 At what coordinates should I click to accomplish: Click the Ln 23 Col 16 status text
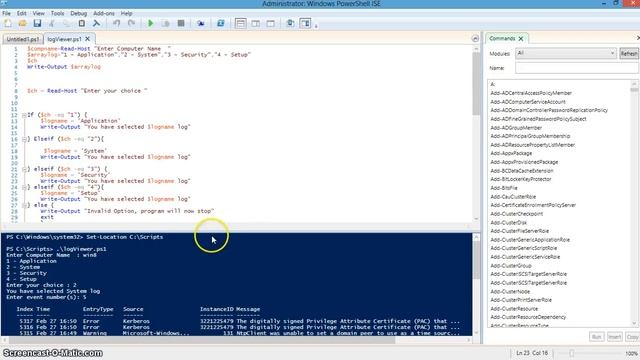[532, 353]
